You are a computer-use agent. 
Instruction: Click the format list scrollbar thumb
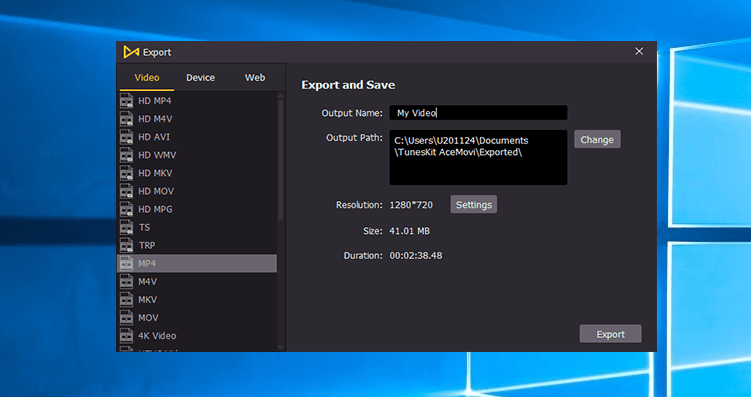pyautogui.click(x=281, y=159)
